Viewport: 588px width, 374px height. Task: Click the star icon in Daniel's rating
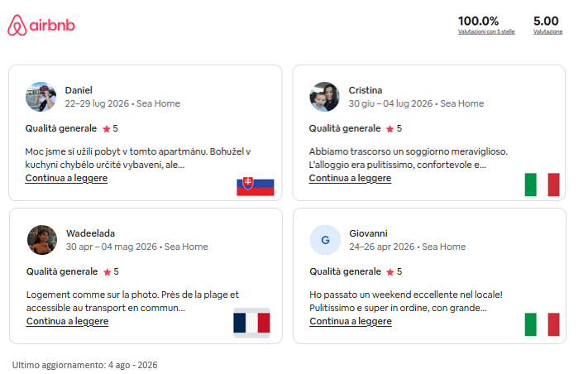[x=107, y=129]
